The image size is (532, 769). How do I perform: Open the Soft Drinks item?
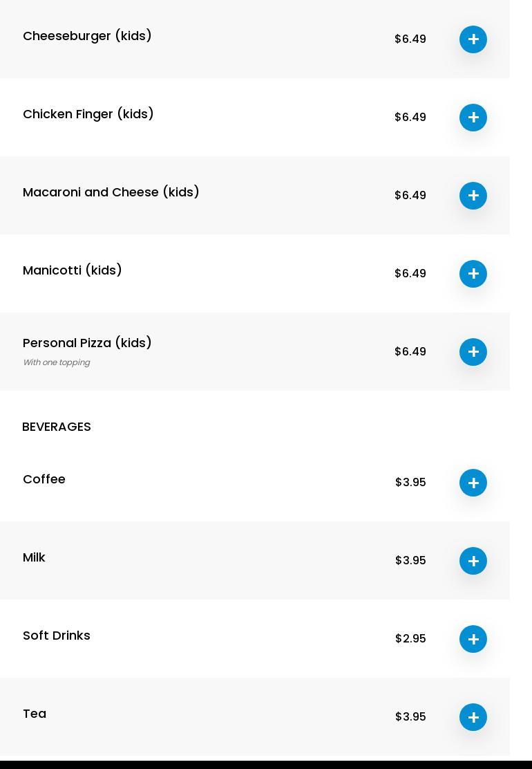[57, 636]
